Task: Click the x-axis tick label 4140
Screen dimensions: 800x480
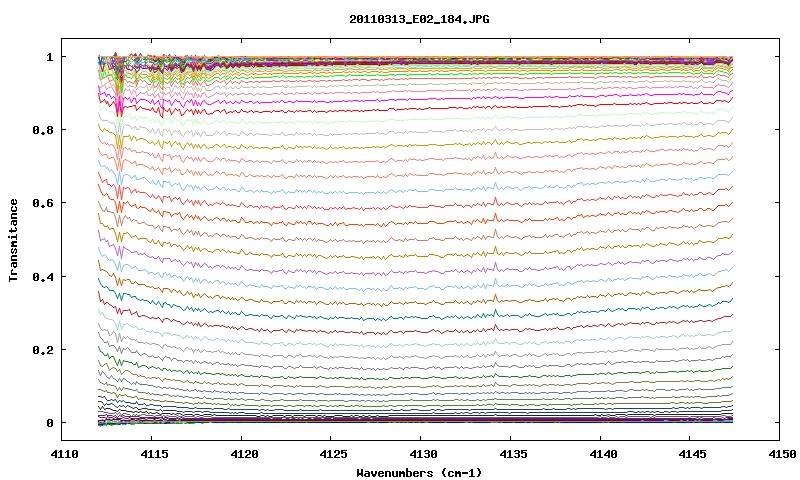Action: point(603,454)
